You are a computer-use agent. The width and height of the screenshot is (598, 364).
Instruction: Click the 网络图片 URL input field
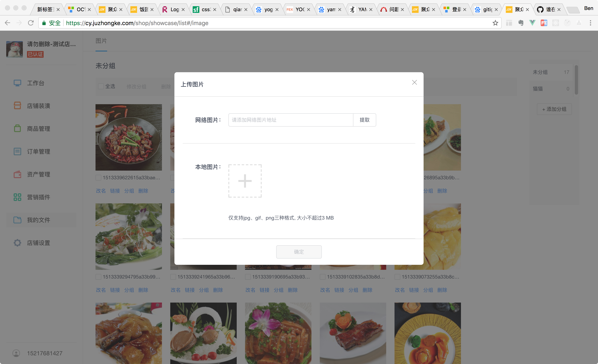click(x=290, y=120)
